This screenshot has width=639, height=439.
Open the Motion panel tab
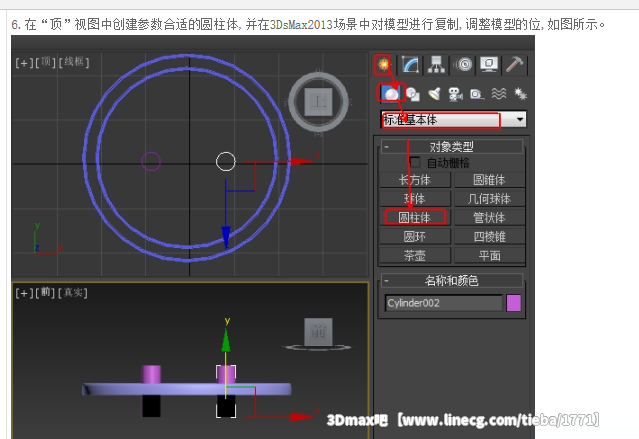[x=464, y=64]
